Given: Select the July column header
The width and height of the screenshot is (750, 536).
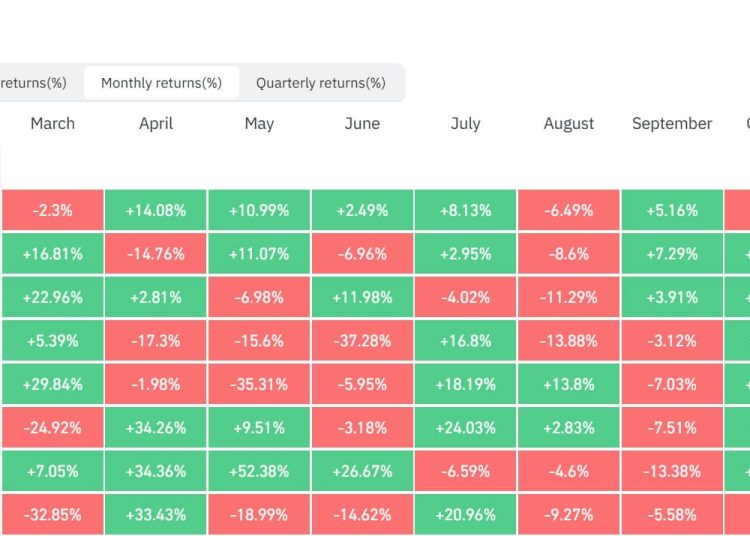Looking at the screenshot, I should [x=465, y=124].
